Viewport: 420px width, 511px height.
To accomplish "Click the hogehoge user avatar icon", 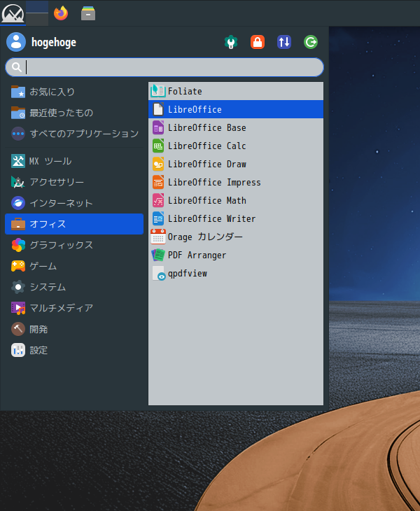I will 16,42.
